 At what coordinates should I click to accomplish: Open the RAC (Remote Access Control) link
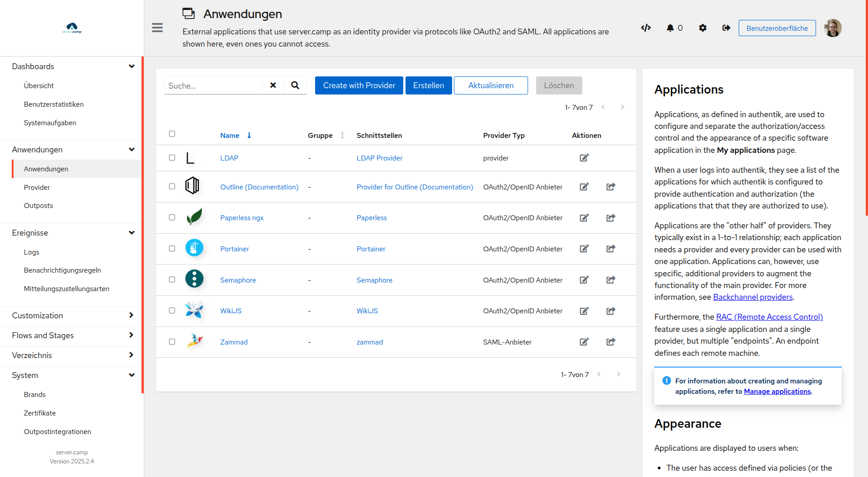point(769,317)
